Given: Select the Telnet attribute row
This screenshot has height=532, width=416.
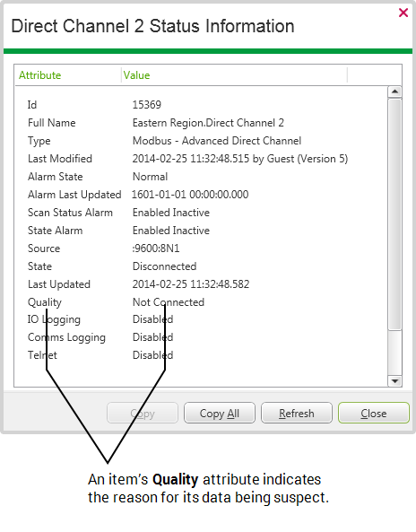Looking at the screenshot, I should click(42, 355).
